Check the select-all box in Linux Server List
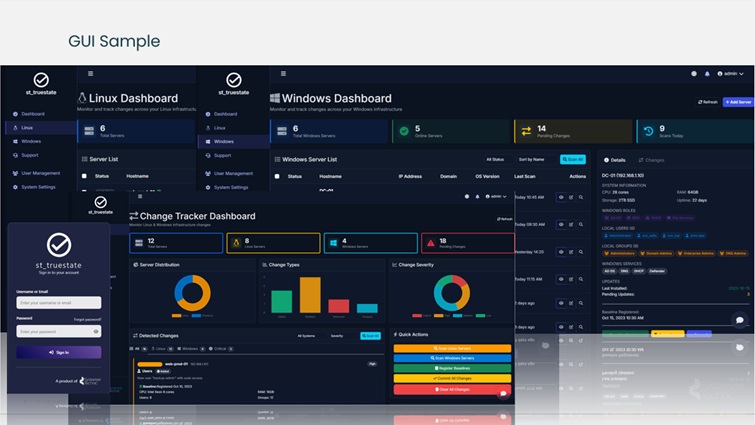The width and height of the screenshot is (755, 425). [x=84, y=176]
